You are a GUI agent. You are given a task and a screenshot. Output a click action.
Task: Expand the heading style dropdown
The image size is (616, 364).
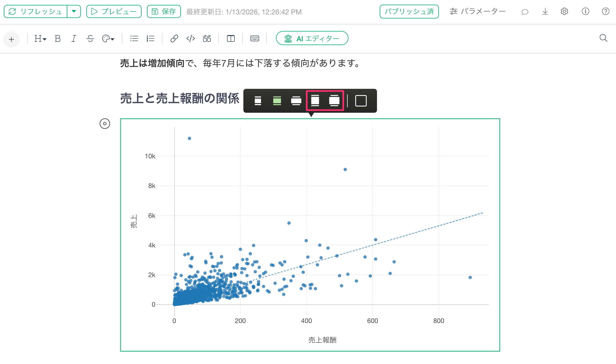pos(40,39)
